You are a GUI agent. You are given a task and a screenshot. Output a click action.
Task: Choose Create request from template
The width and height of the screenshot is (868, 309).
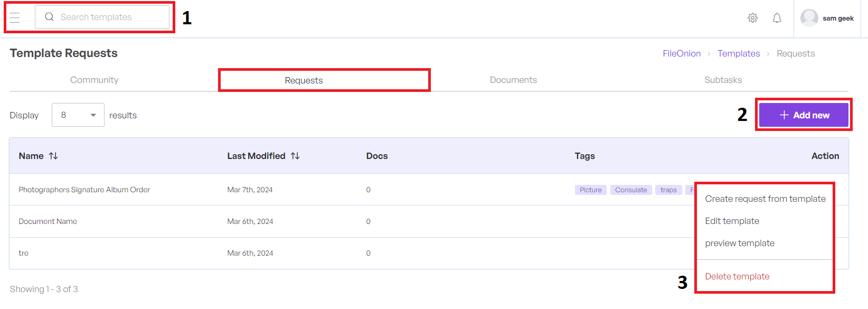pyautogui.click(x=765, y=199)
